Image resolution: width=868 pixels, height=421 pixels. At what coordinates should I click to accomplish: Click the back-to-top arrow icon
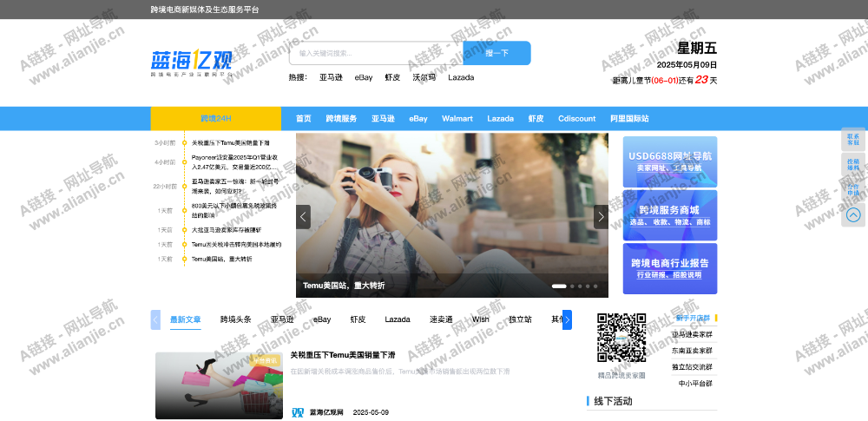pyautogui.click(x=853, y=215)
